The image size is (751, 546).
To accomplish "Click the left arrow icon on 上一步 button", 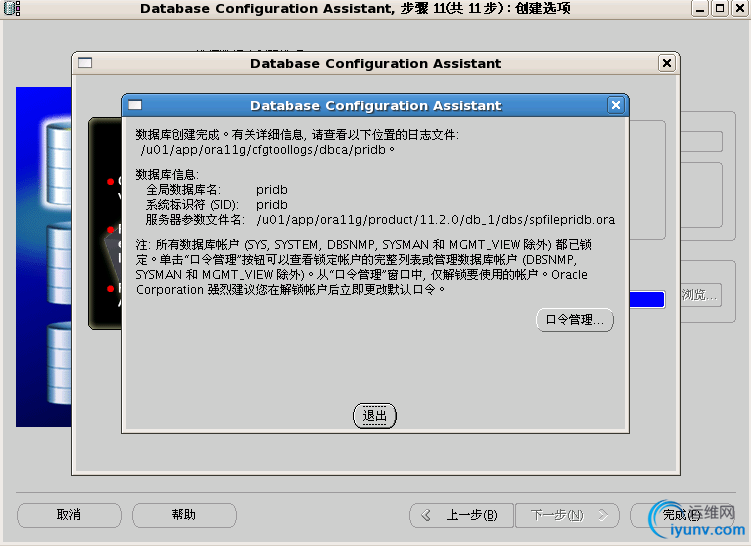I will [426, 515].
